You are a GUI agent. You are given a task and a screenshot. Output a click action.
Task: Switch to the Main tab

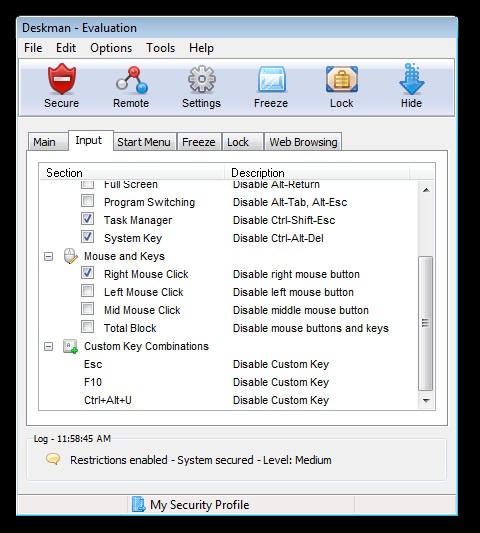[x=47, y=142]
